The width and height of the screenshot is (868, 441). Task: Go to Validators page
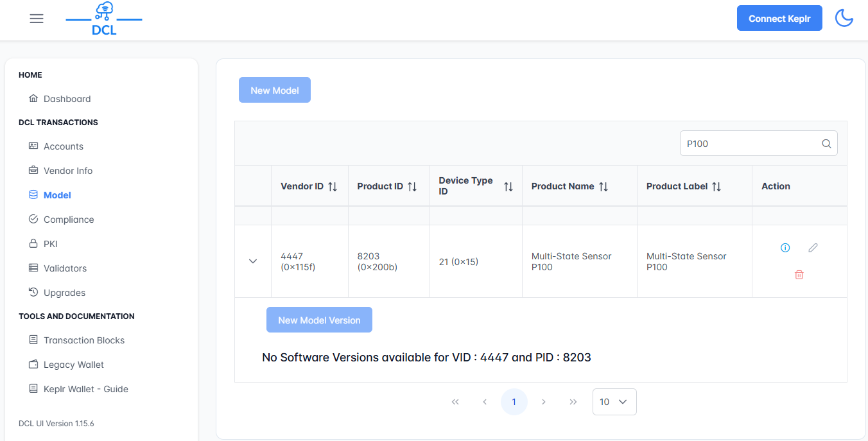[65, 268]
